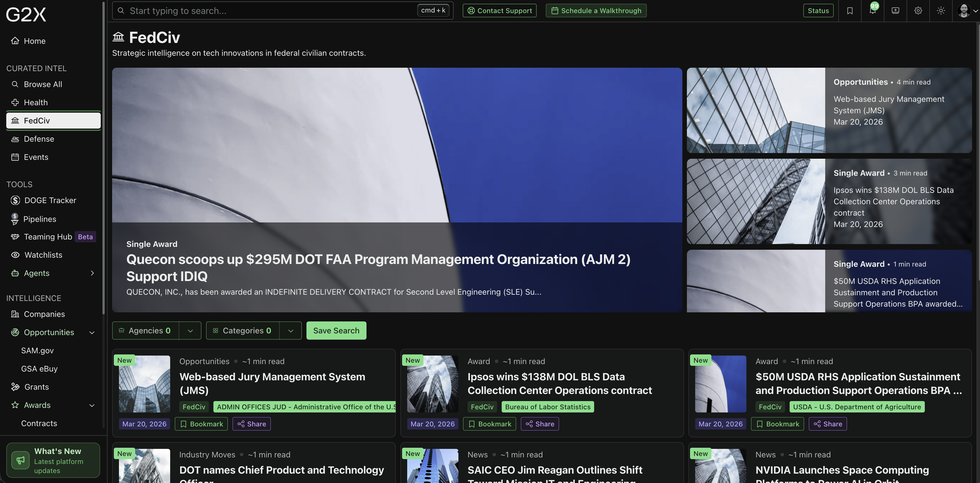Click Schedule a Walkthrough button

click(x=596, y=11)
